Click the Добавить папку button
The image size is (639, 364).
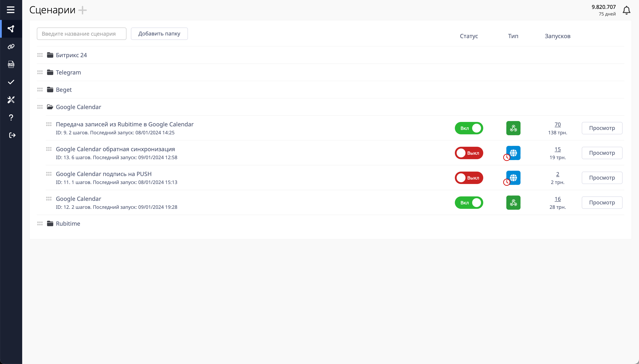[159, 33]
